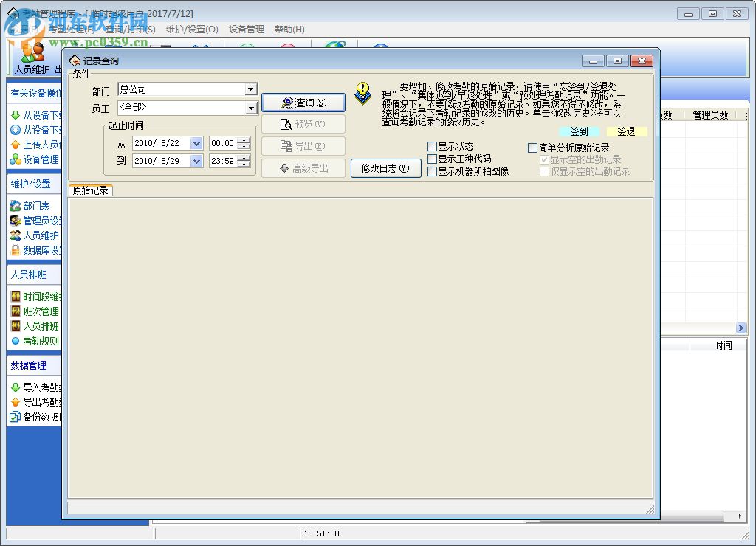Click the 班次管理 number-two icon
This screenshot has height=546, width=756.
point(16,311)
